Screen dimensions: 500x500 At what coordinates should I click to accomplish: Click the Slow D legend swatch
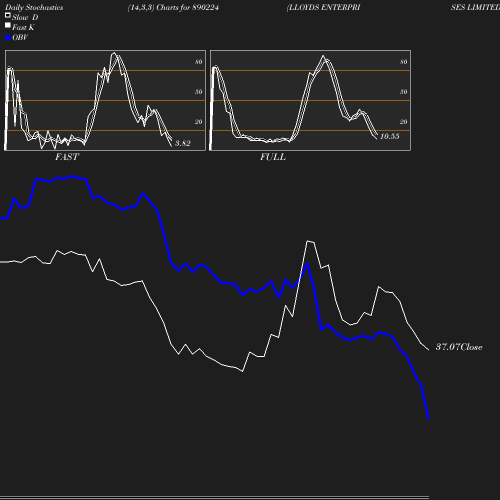tap(8, 15)
